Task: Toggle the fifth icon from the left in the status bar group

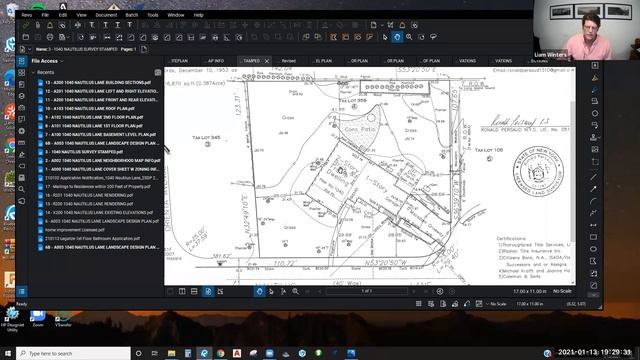Action: [x=467, y=304]
